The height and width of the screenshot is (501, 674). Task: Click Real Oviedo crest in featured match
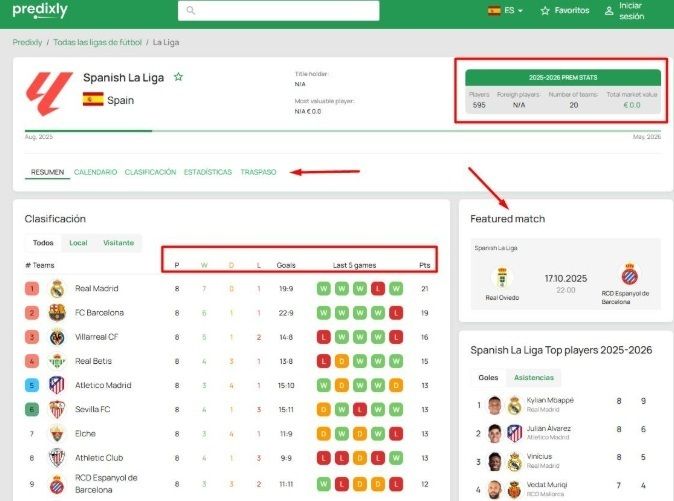(x=502, y=276)
